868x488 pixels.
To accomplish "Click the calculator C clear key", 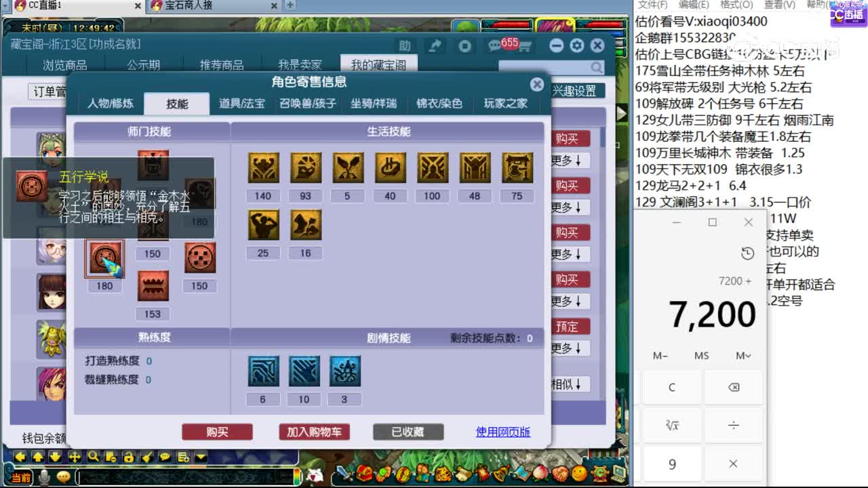I will click(672, 387).
